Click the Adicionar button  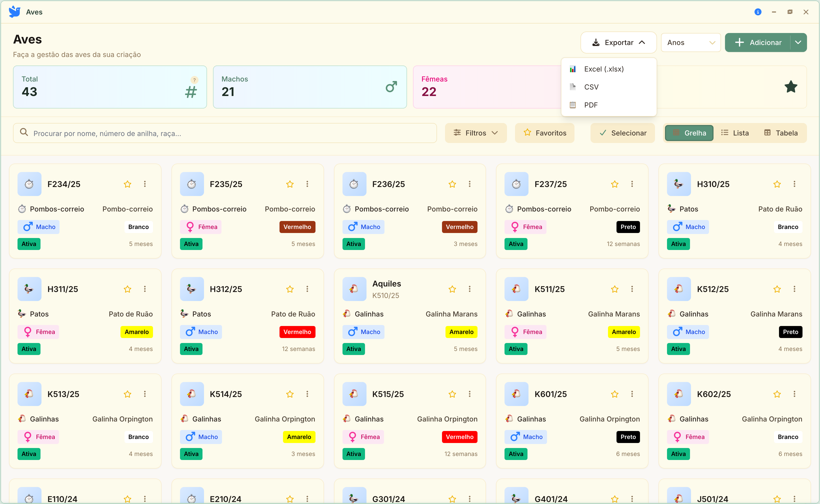point(758,43)
